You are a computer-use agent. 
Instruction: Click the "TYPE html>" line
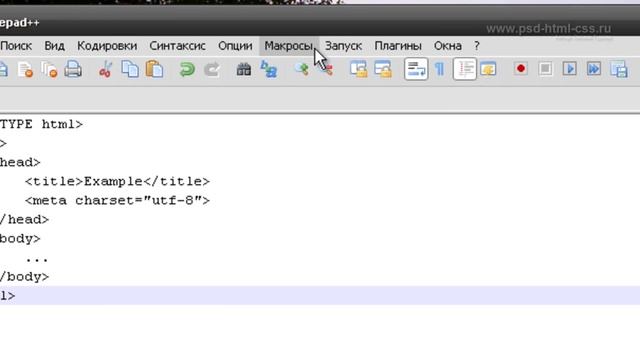point(41,124)
